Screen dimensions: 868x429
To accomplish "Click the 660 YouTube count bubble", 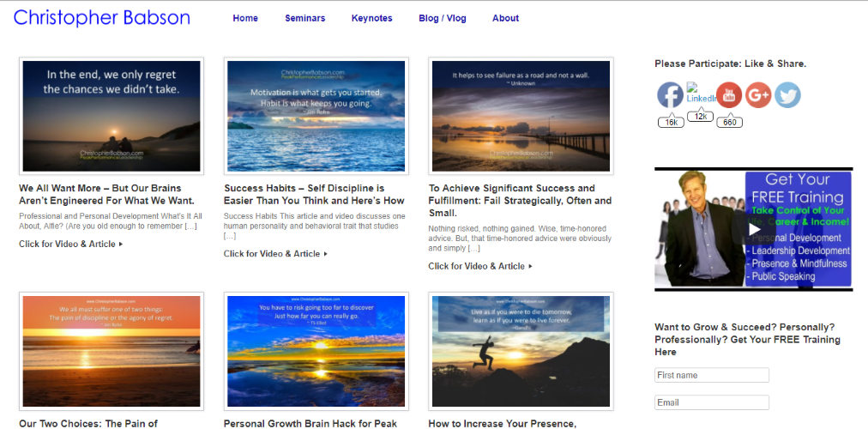I will (x=730, y=123).
